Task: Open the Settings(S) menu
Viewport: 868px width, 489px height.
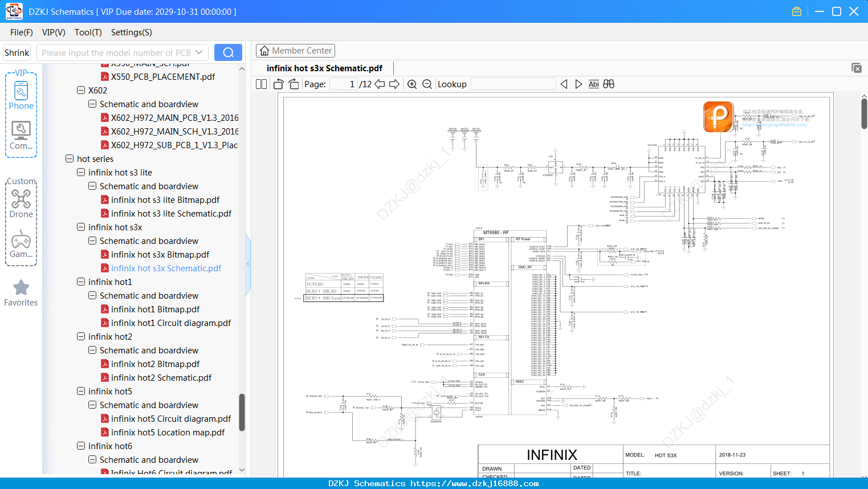Action: pyautogui.click(x=132, y=32)
